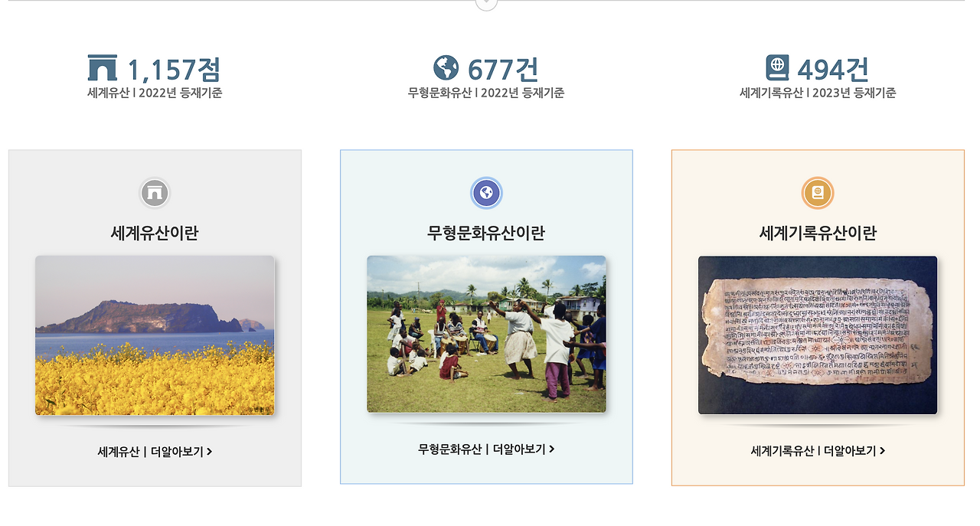Click the ancient manuscript photo
This screenshot has width=980, height=526.
tap(818, 335)
